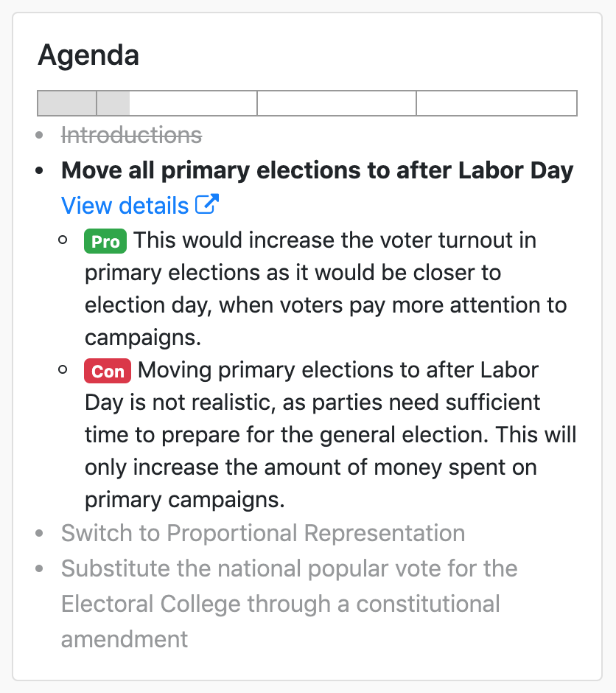Click the external link icon after View details

pos(207,204)
